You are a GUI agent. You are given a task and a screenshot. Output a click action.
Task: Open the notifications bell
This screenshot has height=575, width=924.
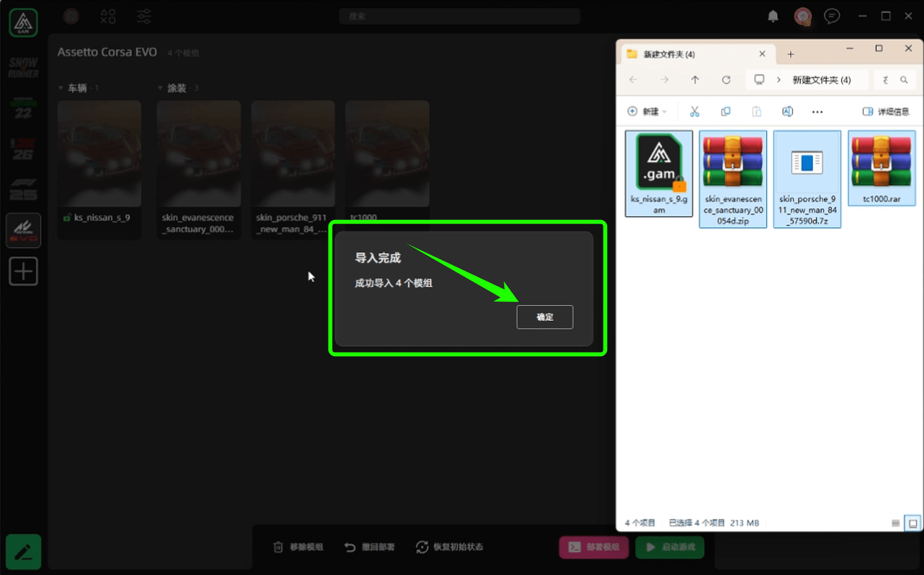773,16
